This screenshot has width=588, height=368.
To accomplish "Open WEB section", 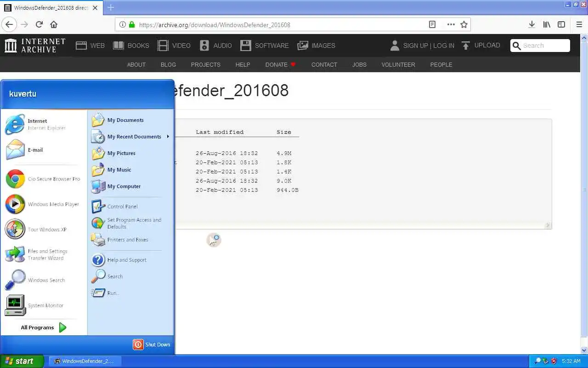I will coord(90,46).
